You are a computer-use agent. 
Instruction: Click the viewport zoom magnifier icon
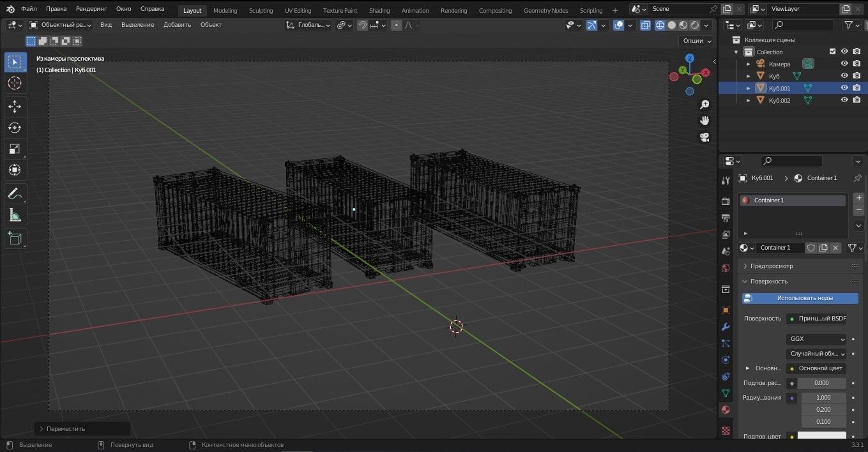pos(704,105)
